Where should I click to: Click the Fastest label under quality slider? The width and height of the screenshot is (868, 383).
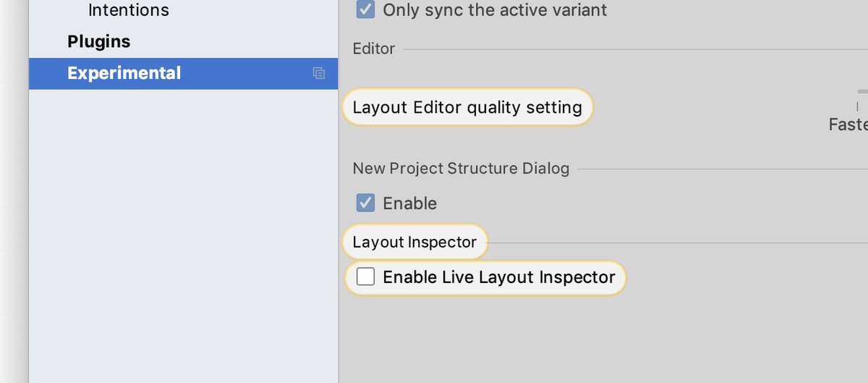coord(848,125)
